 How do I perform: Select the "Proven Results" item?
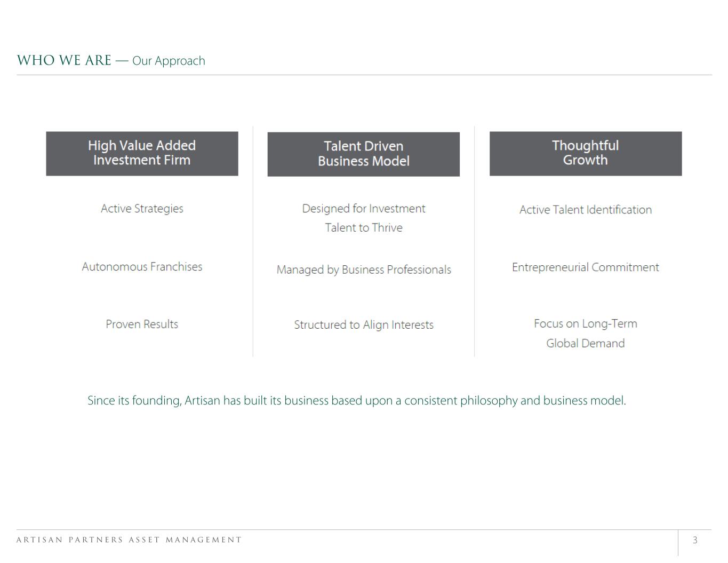[142, 324]
